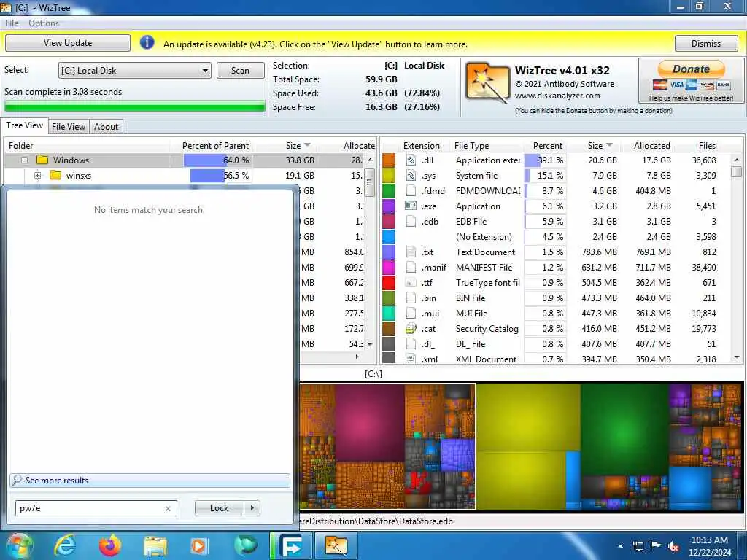Viewport: 747px width, 560px height.
Task: Click the Action Center flag icon
Action: [x=655, y=546]
